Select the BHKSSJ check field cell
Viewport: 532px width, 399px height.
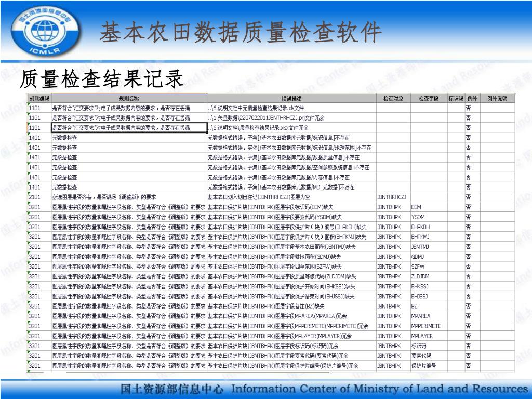click(429, 286)
